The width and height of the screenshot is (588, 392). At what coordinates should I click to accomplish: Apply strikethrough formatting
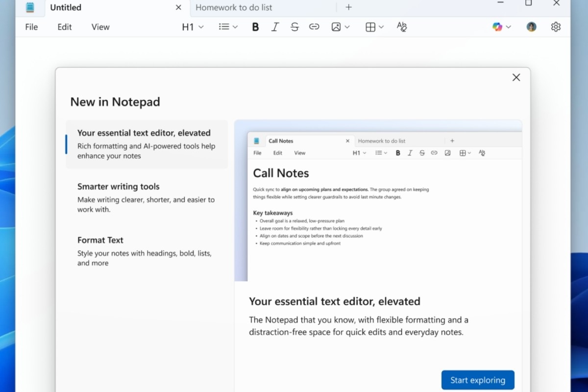point(294,27)
